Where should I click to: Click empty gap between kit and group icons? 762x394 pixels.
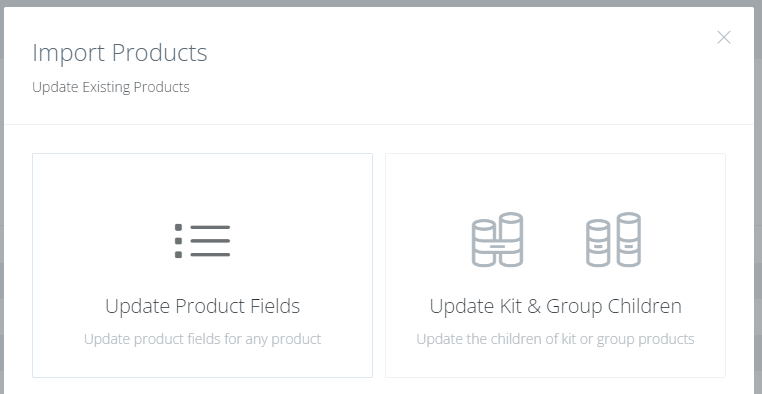point(554,240)
